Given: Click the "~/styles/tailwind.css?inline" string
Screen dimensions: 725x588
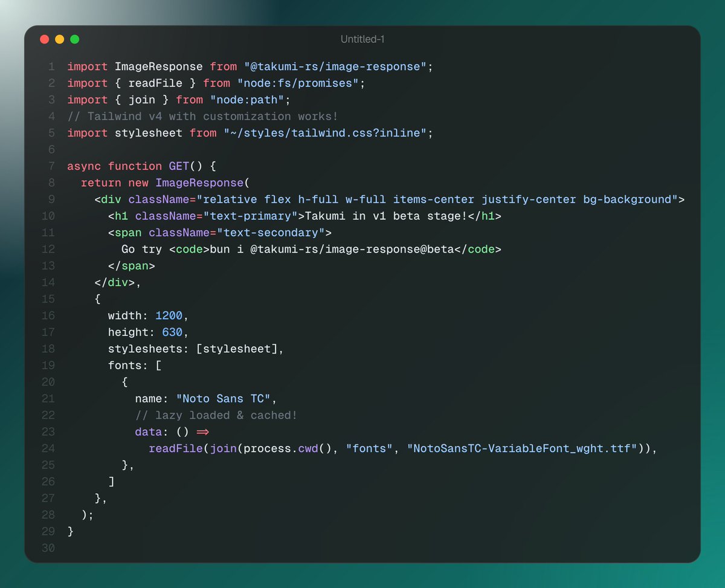Looking at the screenshot, I should tap(325, 133).
